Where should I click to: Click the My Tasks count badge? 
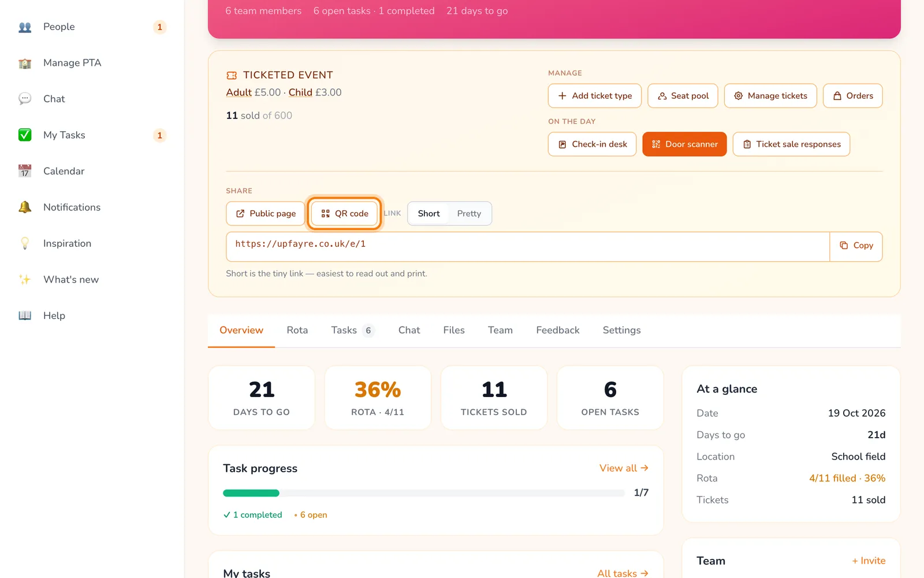coord(160,135)
